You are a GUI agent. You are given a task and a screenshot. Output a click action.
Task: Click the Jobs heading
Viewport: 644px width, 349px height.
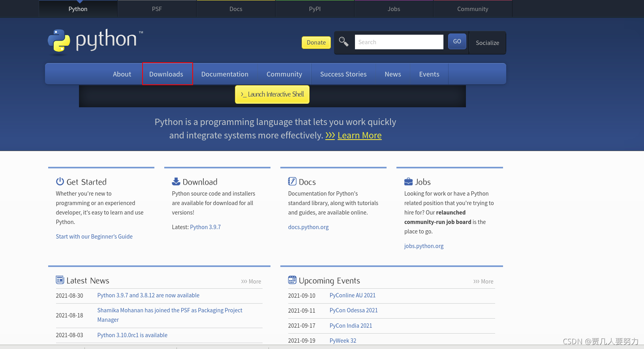(x=423, y=182)
